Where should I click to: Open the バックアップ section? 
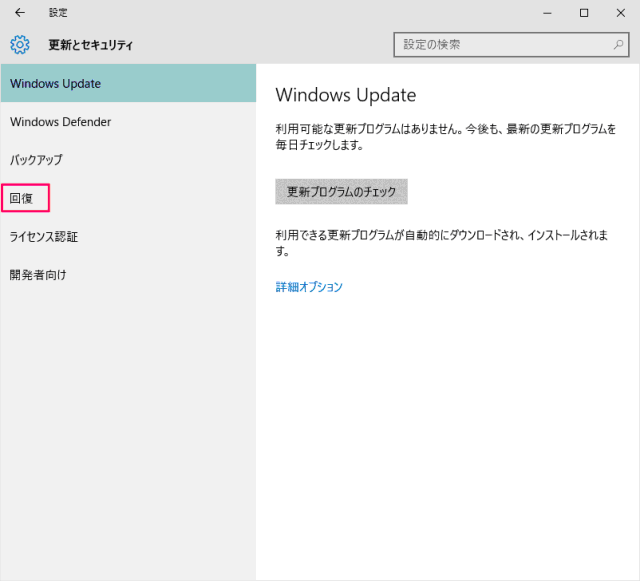(x=128, y=160)
